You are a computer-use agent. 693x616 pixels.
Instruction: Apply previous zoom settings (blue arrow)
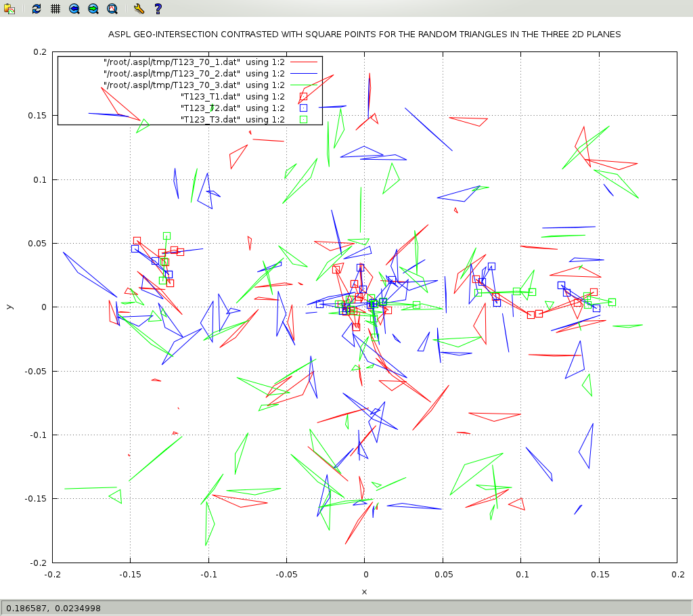point(74,9)
